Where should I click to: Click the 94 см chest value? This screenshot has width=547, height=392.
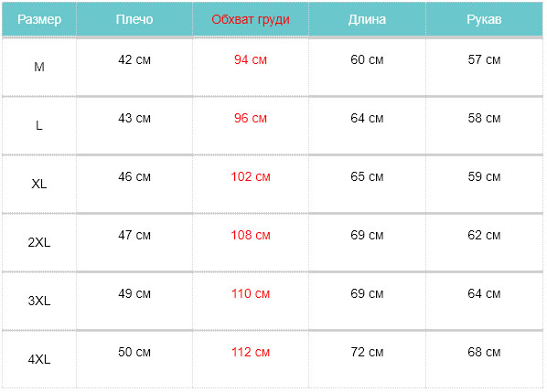(x=251, y=59)
